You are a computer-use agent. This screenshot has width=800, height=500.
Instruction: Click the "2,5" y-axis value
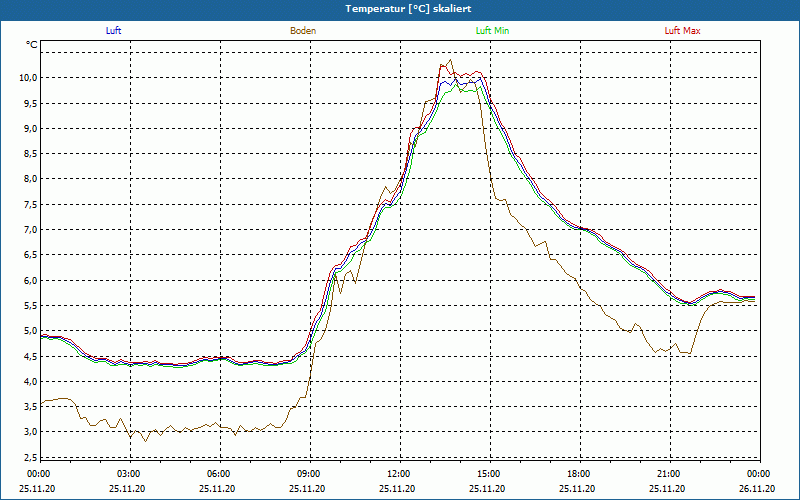pyautogui.click(x=31, y=457)
